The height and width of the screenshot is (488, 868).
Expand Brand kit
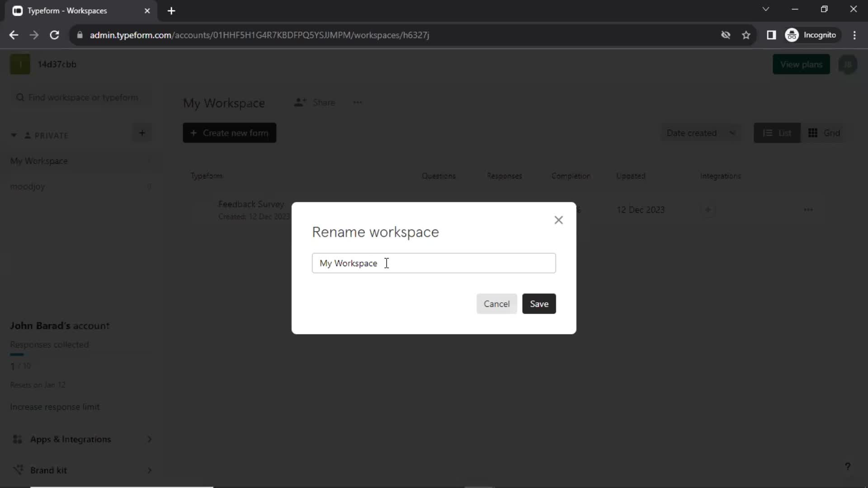pyautogui.click(x=81, y=470)
